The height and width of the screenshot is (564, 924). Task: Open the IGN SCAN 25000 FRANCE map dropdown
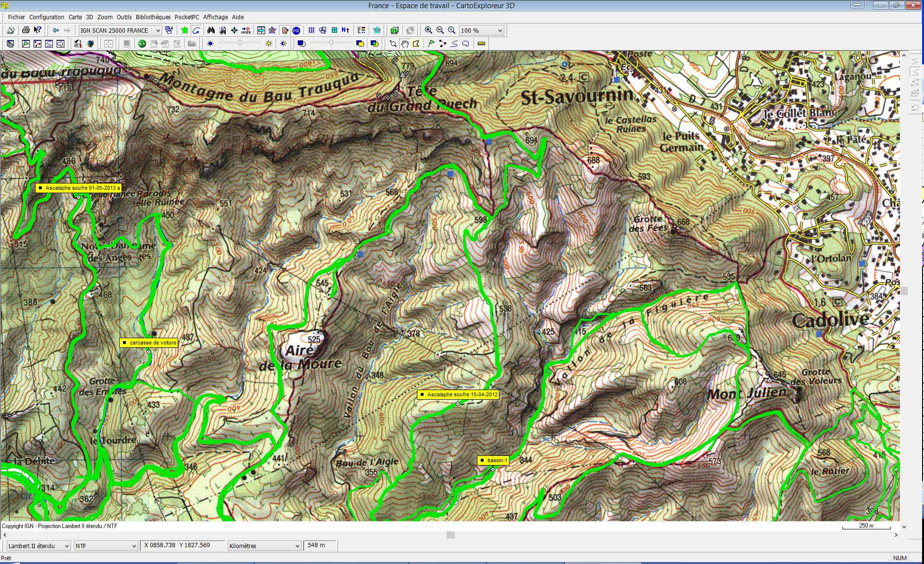coord(120,30)
